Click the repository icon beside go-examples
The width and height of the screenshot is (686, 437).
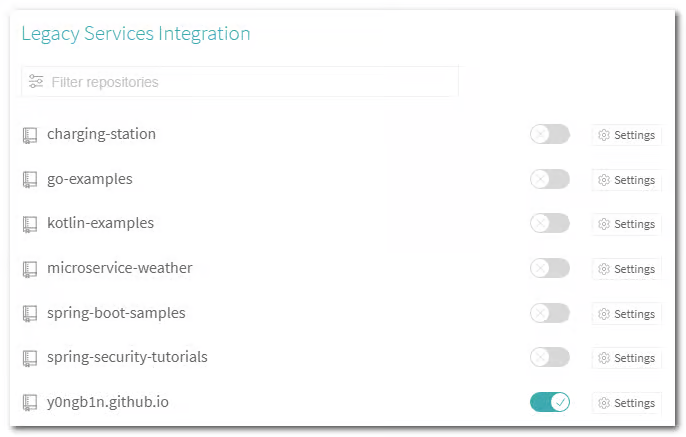pos(30,180)
